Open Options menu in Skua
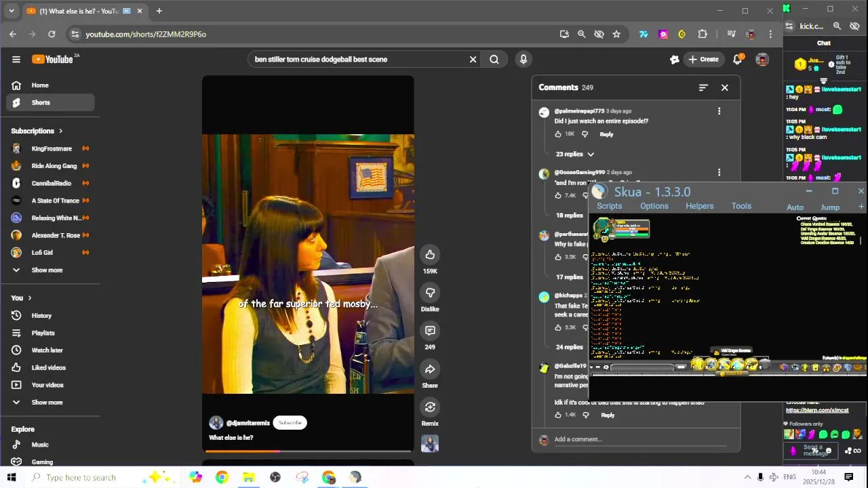This screenshot has height=488, width=868. (654, 206)
